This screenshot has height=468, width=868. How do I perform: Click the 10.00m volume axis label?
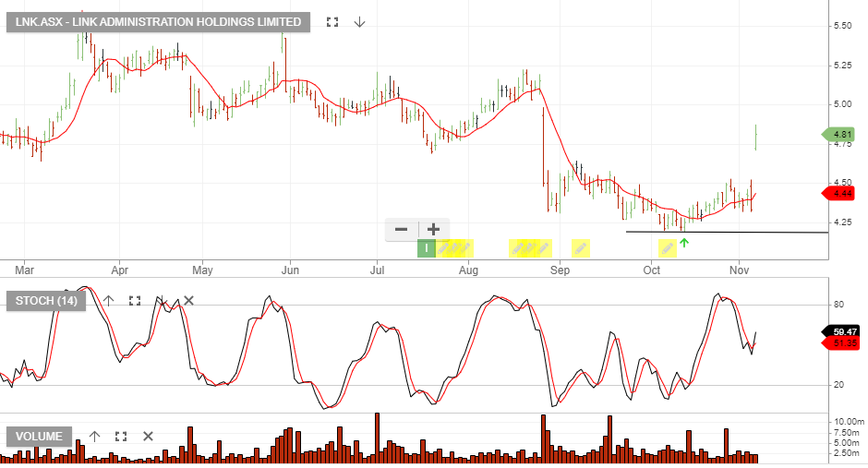pos(849,422)
